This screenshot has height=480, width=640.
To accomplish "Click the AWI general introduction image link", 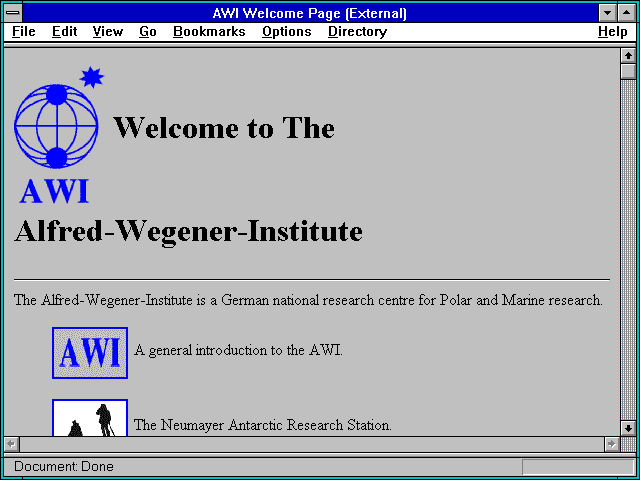I will tap(90, 353).
